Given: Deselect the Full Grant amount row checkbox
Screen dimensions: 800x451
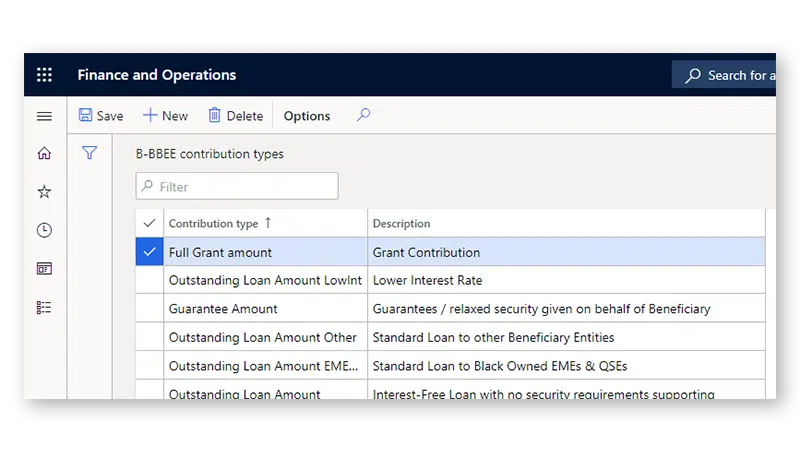Looking at the screenshot, I should pyautogui.click(x=150, y=252).
